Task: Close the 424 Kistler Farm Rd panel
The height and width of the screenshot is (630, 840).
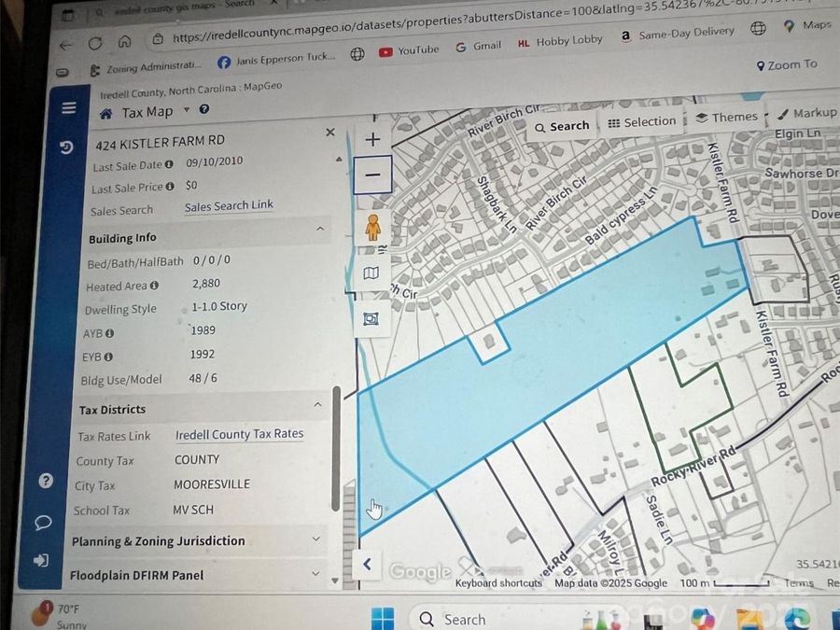Action: [330, 132]
